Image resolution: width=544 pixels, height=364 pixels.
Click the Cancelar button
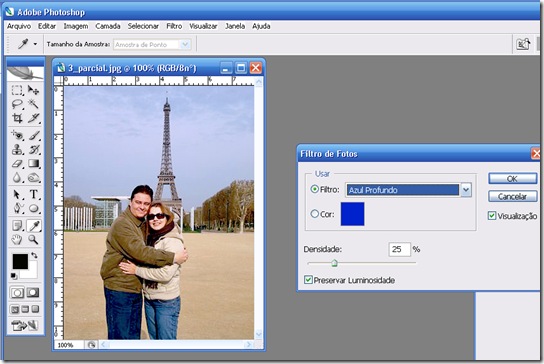(512, 196)
